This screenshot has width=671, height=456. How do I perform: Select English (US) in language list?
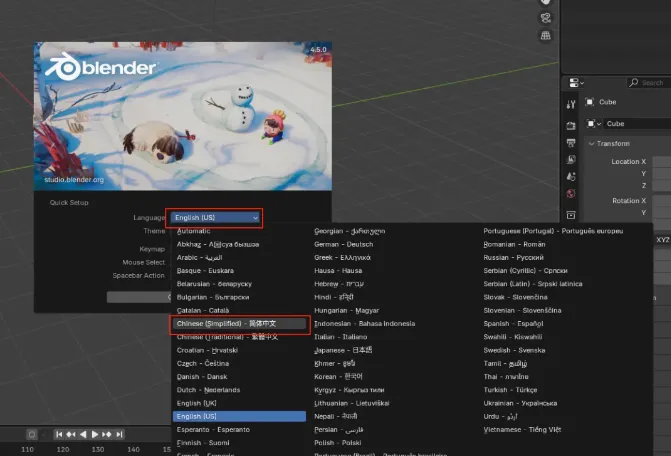point(239,416)
